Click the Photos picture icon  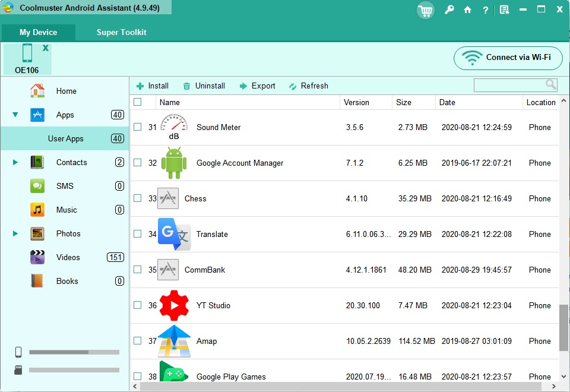[x=37, y=233]
